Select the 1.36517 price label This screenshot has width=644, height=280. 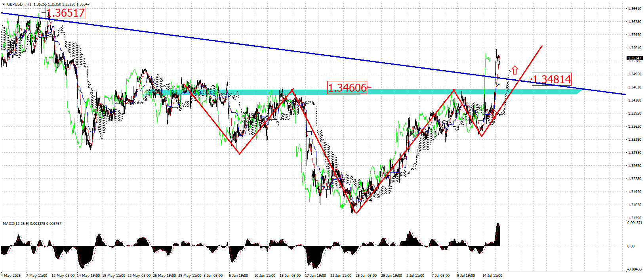tap(66, 13)
